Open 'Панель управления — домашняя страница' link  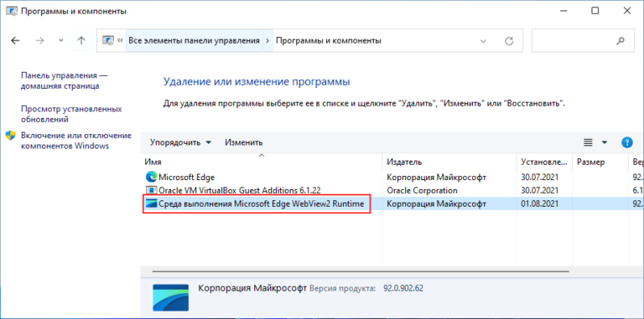(65, 80)
